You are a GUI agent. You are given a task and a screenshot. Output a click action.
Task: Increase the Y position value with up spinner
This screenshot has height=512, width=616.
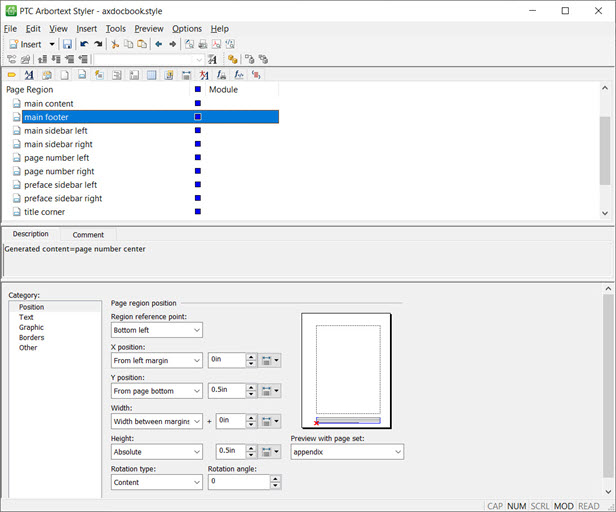pos(251,387)
